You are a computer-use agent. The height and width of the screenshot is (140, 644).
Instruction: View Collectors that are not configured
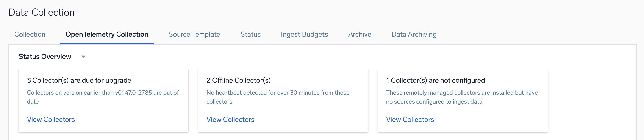tap(410, 120)
